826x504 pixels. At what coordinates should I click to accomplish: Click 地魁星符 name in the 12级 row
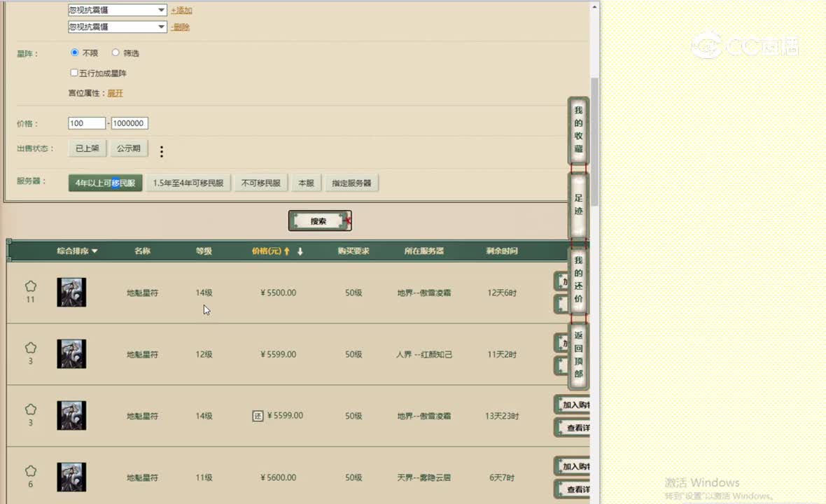pyautogui.click(x=142, y=354)
